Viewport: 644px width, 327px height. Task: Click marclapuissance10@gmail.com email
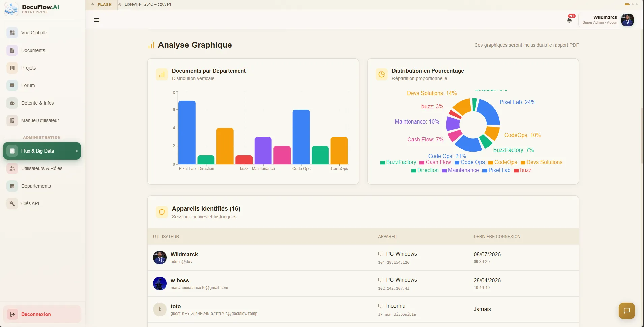(199, 288)
